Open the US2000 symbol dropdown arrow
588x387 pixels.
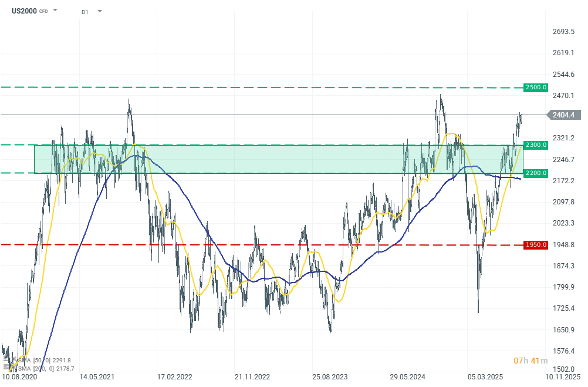click(55, 10)
